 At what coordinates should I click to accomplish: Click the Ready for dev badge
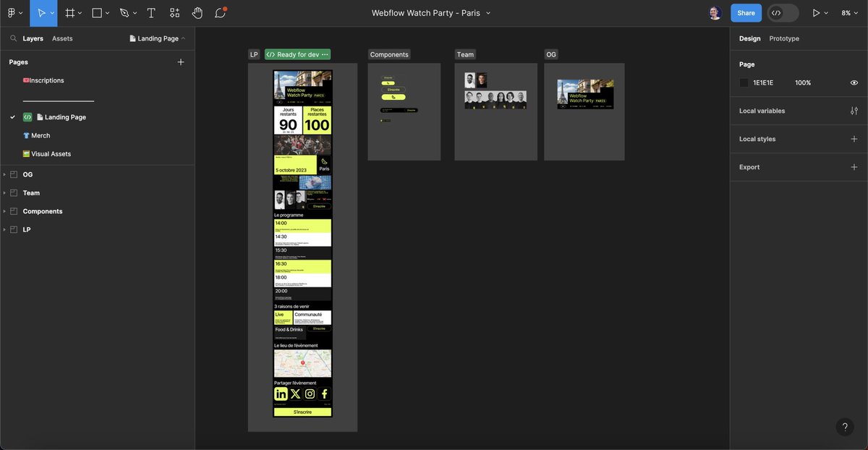point(297,54)
